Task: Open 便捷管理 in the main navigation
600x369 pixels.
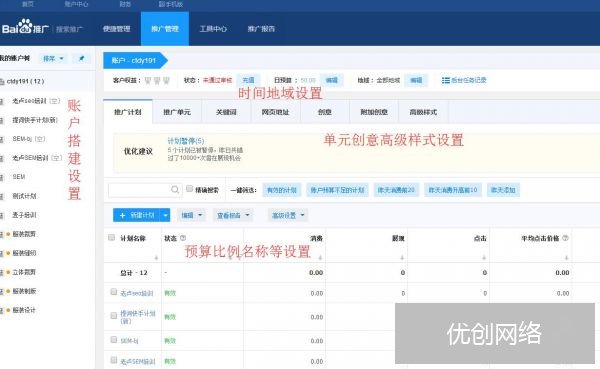Action: point(117,29)
